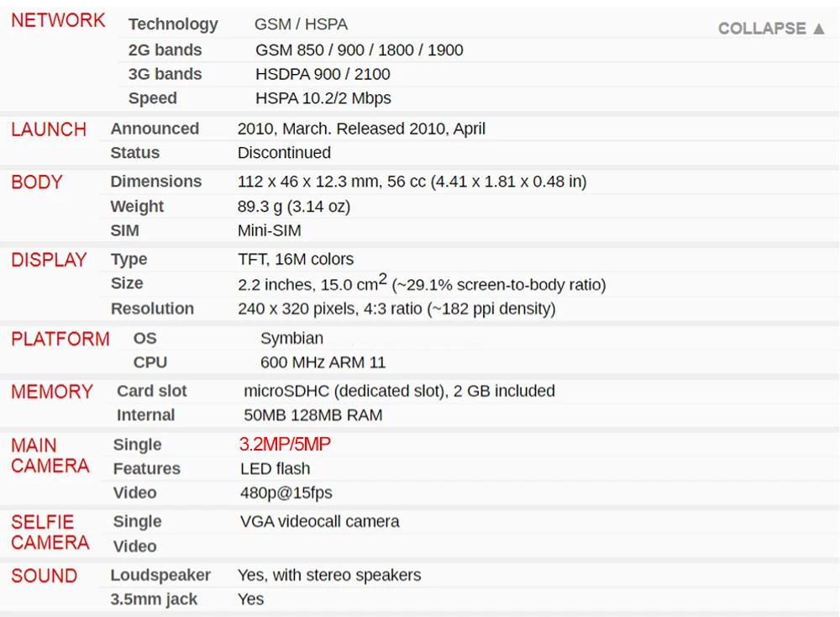Click the NETWORK section heading
This screenshot has width=840, height=617.
(x=58, y=21)
